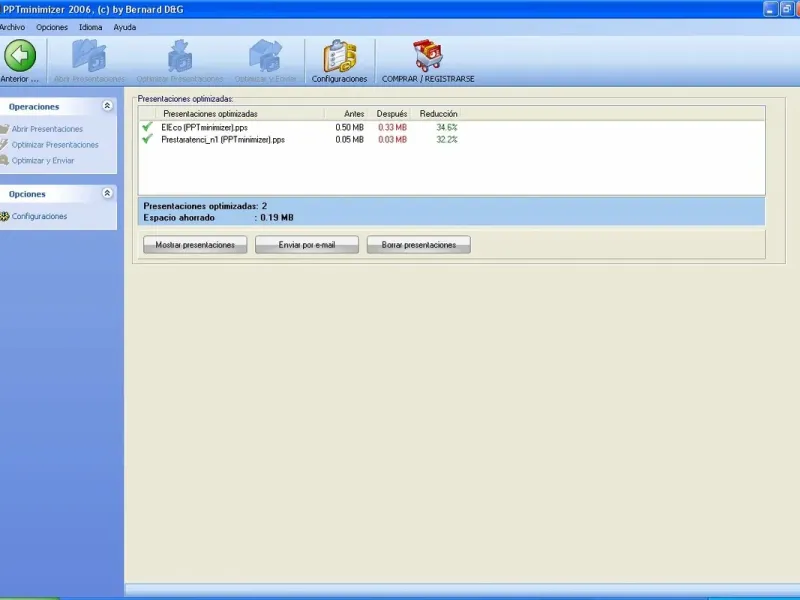The image size is (800, 600).
Task: Click the folder icon beside sidebar Abrir Presentaciones
Action: pos(5,129)
